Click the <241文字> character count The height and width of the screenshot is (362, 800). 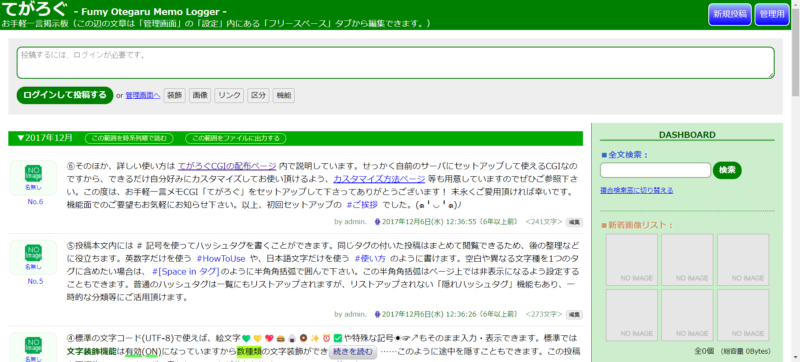pos(543,222)
